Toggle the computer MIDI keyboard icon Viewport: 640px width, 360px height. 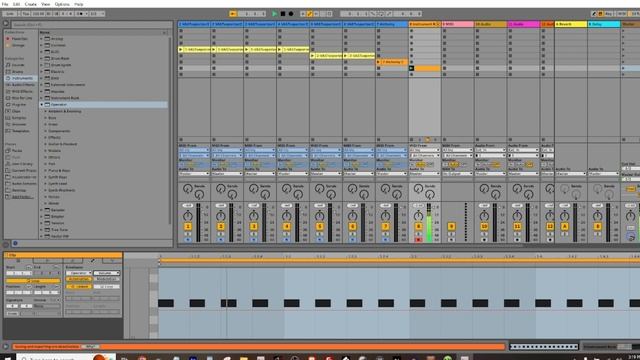click(x=600, y=13)
